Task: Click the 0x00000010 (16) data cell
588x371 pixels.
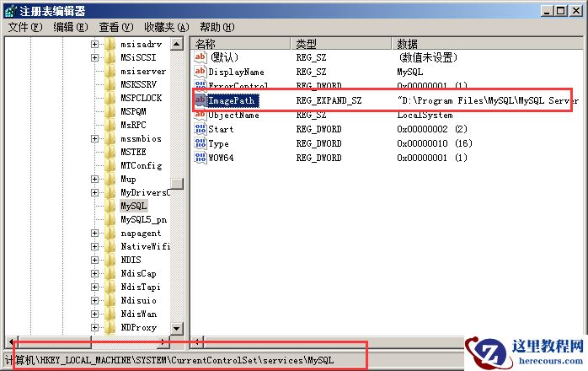Action: 435,143
